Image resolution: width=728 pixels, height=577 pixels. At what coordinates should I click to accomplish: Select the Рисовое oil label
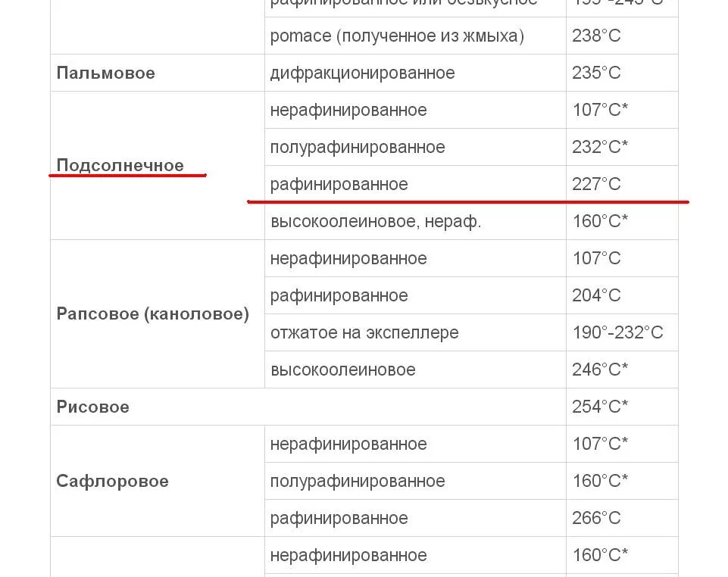tap(92, 407)
